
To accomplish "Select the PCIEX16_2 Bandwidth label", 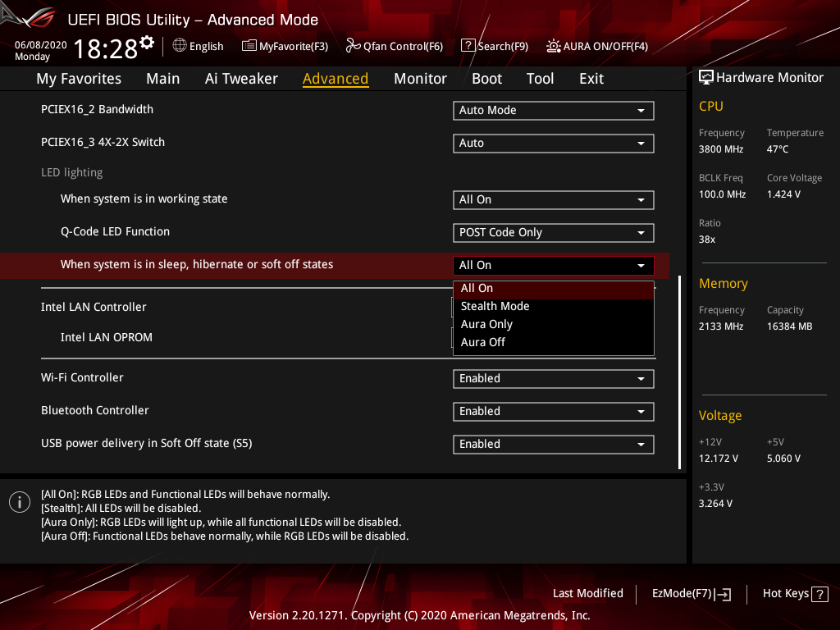I will [97, 109].
